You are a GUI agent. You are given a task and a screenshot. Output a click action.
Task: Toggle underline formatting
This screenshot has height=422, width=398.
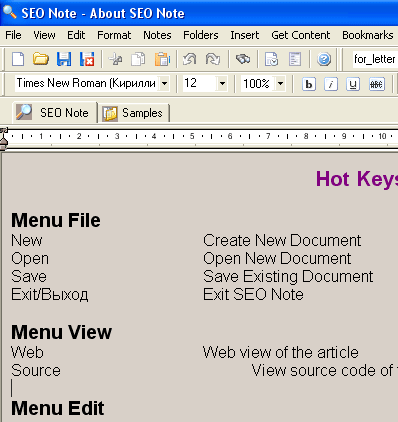[x=353, y=84]
